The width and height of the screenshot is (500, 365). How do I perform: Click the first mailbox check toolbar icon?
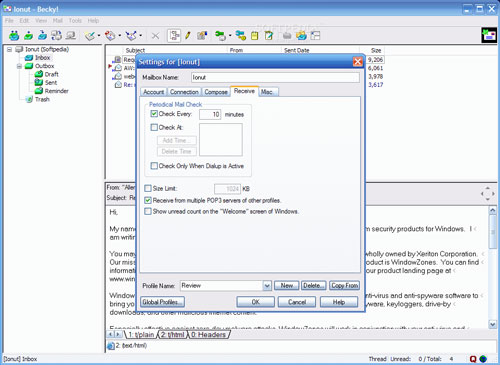pyautogui.click(x=14, y=35)
